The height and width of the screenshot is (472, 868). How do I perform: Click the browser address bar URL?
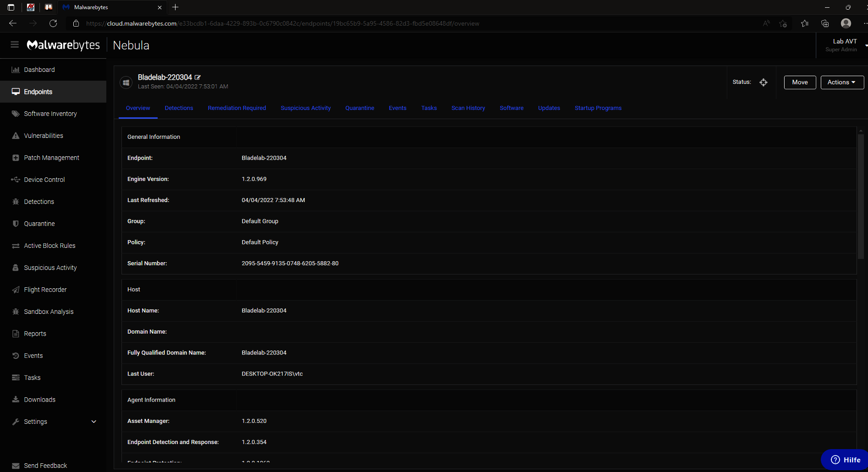point(282,24)
